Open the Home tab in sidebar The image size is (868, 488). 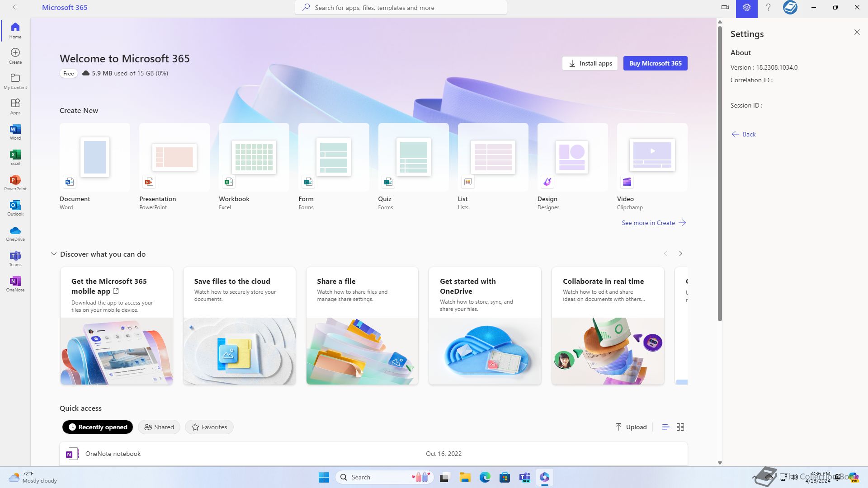15,31
